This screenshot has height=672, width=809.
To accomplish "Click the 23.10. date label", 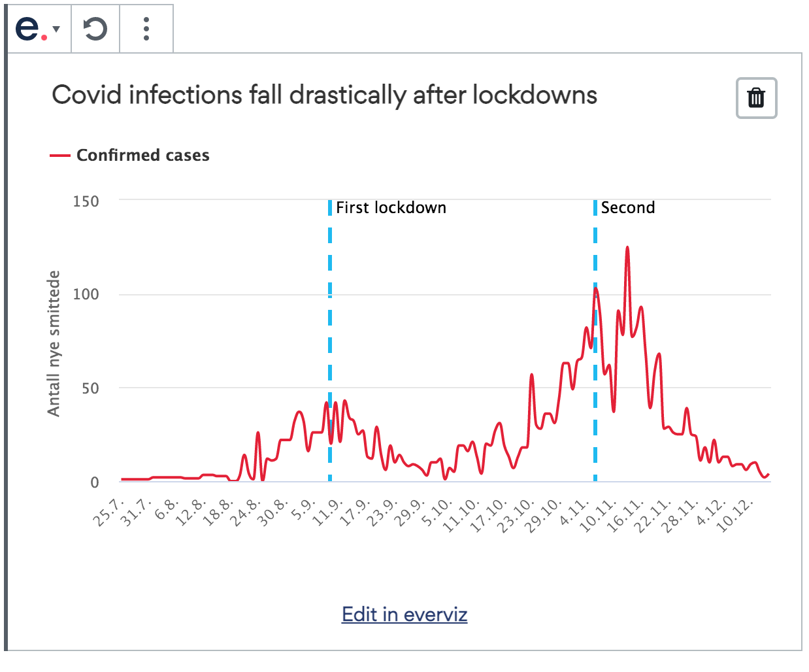I will [517, 516].
